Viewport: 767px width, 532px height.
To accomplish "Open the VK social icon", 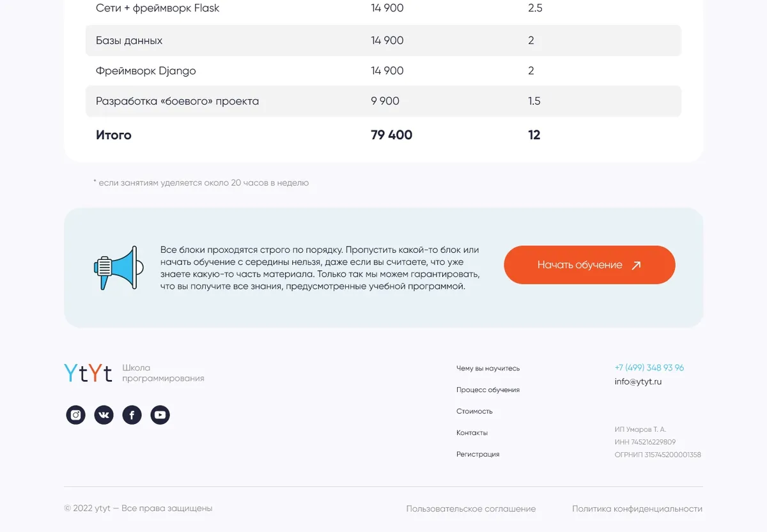I will (104, 415).
